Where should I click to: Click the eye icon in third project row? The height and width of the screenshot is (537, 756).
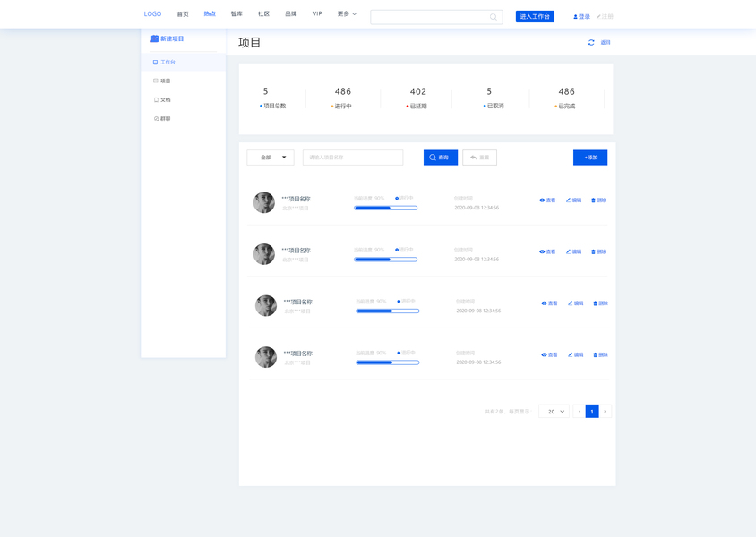tap(544, 303)
